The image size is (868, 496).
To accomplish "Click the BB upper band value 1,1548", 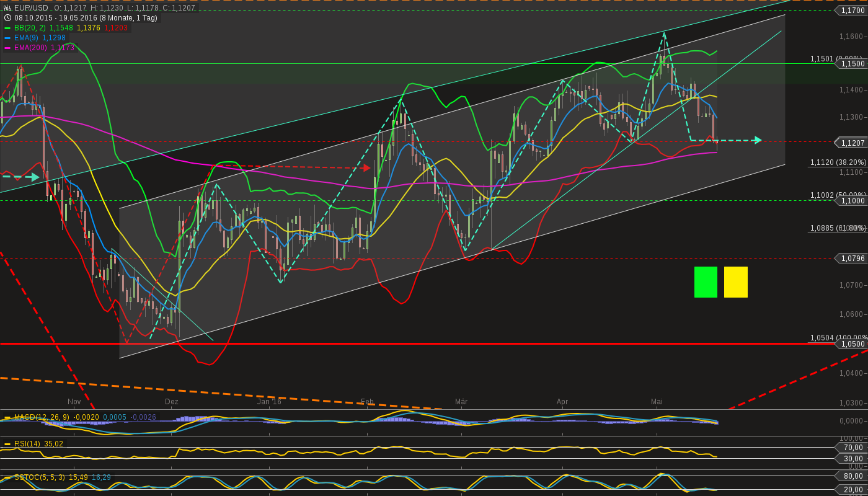I will pyautogui.click(x=61, y=28).
